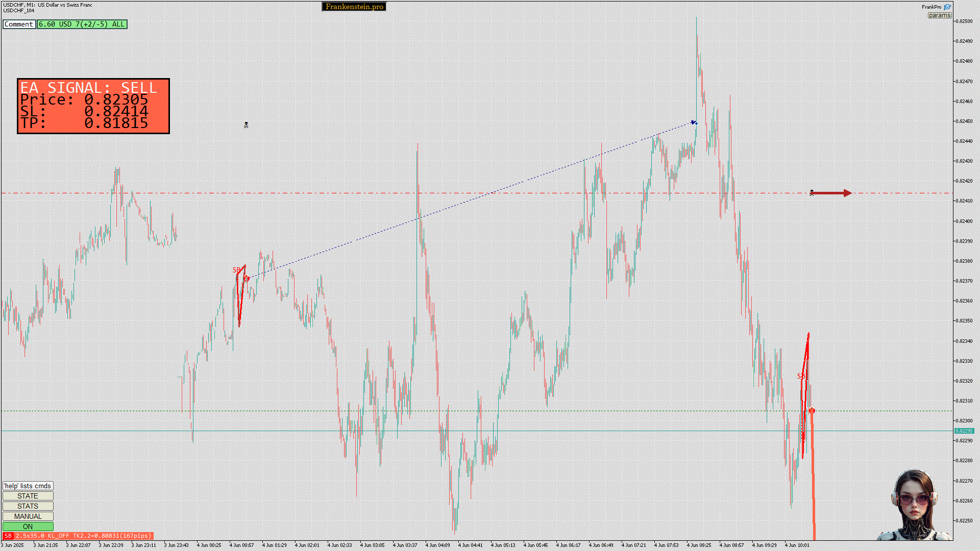Click the Frankenstein.pro banner link
This screenshot has width=980, height=551.
pyautogui.click(x=354, y=7)
